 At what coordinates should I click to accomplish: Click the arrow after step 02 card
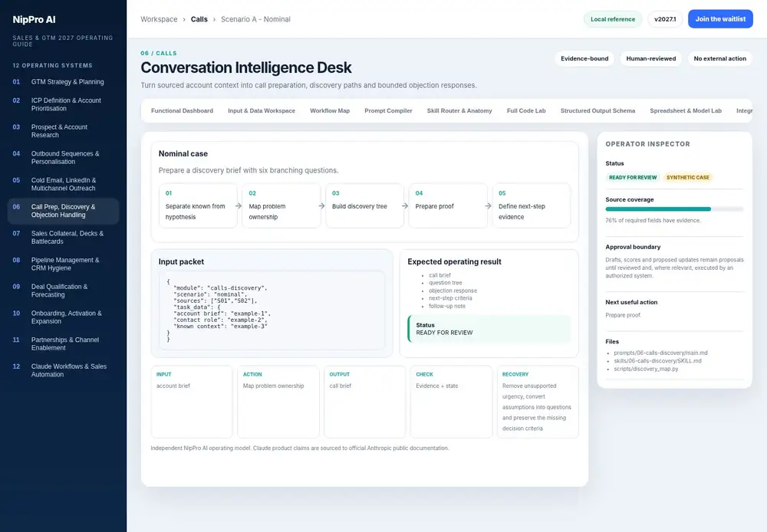point(322,206)
